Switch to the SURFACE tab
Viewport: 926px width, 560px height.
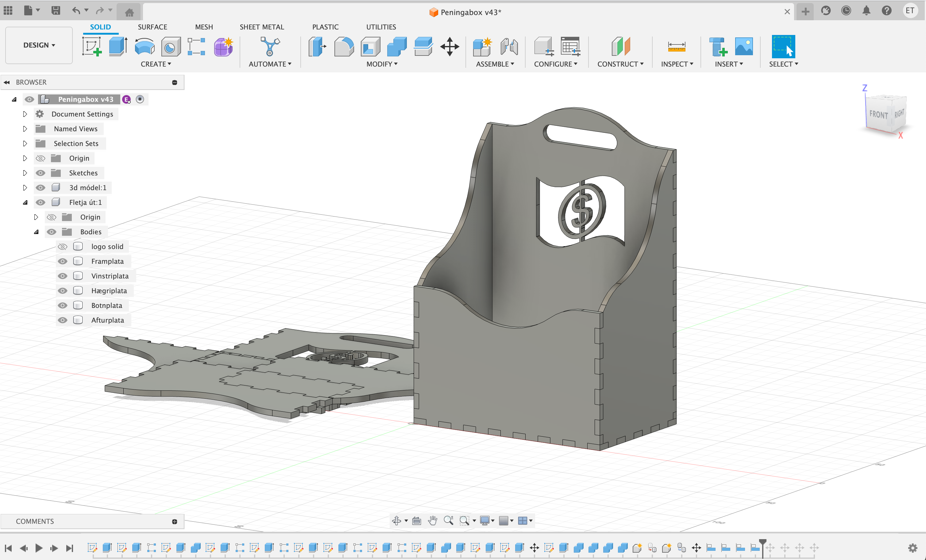coord(152,27)
